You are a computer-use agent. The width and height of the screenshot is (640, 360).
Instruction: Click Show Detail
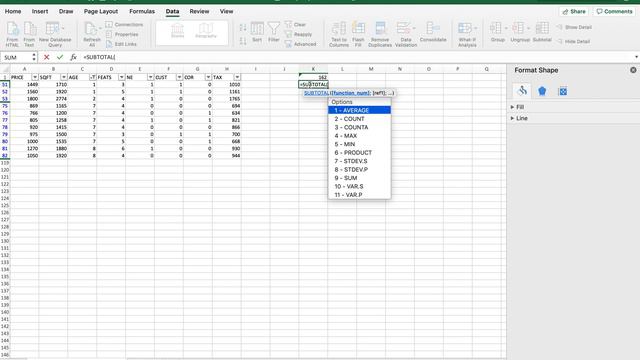coord(574,27)
